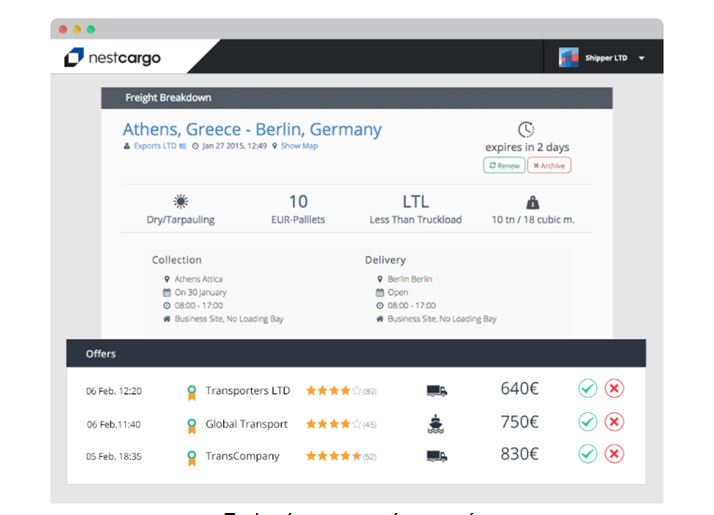Select the Freight Breakdown header tab
This screenshot has height=515, width=714.
[168, 98]
